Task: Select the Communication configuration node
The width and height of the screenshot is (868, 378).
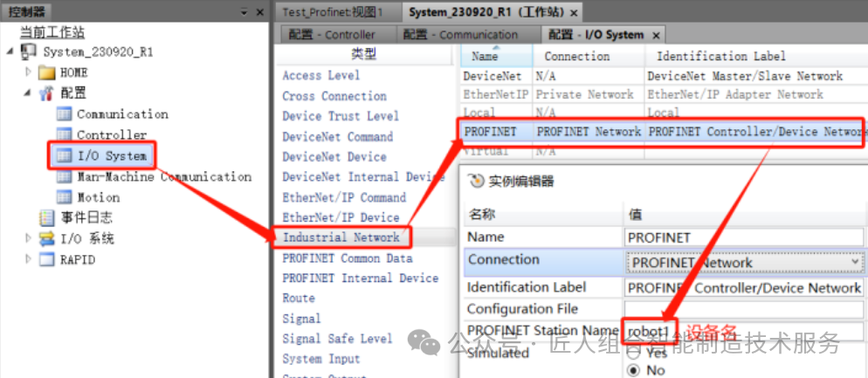Action: (x=121, y=114)
